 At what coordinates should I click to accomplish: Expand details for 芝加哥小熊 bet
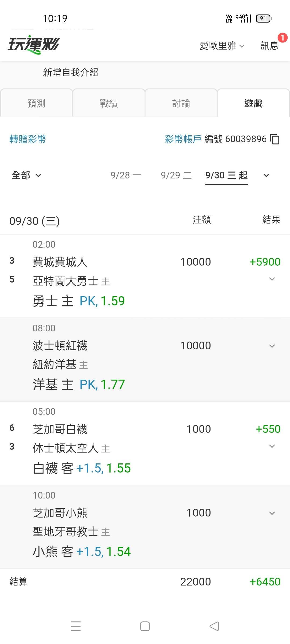(x=272, y=513)
